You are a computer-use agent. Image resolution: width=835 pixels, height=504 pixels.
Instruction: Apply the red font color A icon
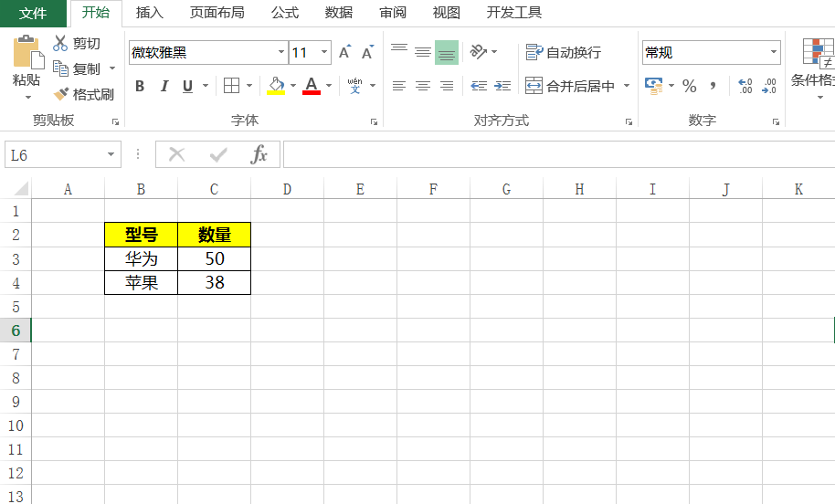point(312,86)
